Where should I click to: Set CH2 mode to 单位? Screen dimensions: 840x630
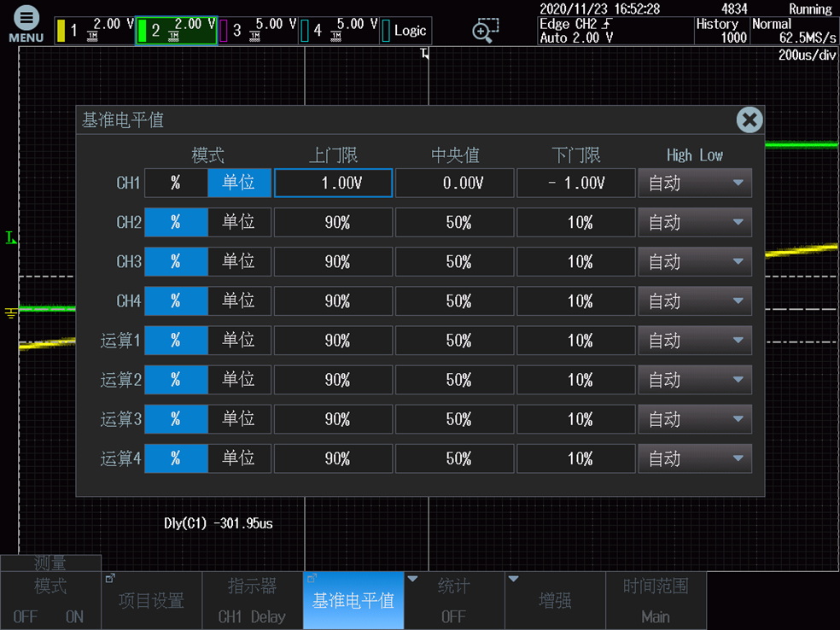(x=239, y=222)
